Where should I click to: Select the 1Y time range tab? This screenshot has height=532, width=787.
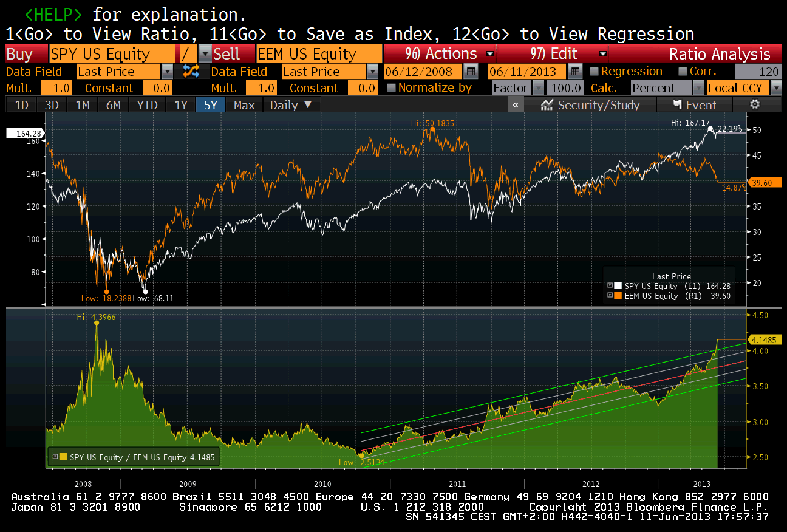coord(181,105)
